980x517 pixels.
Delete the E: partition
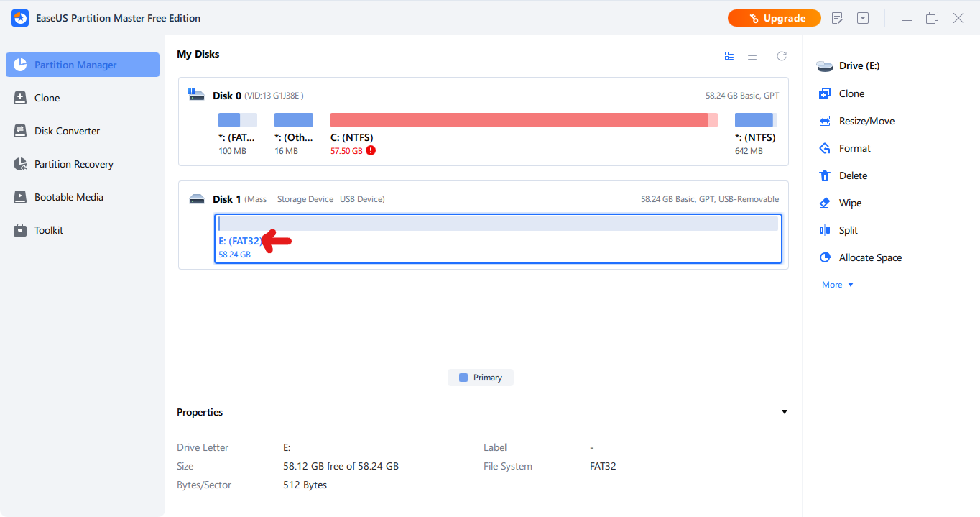[853, 175]
